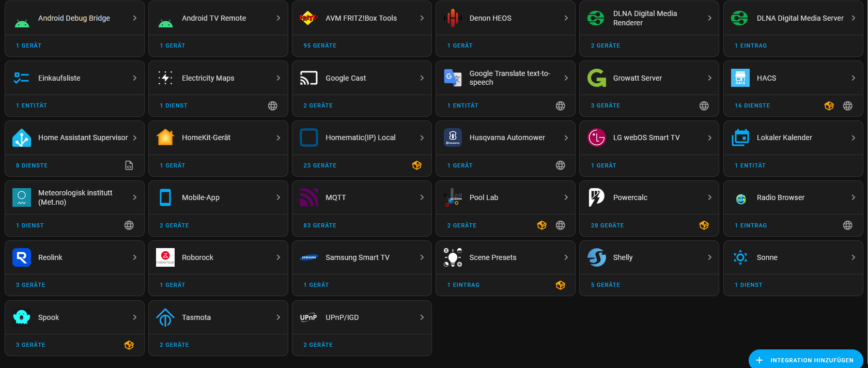The image size is (868, 368).
Task: Click the AVM FRITZ!Box Tools logo
Action: [x=309, y=18]
